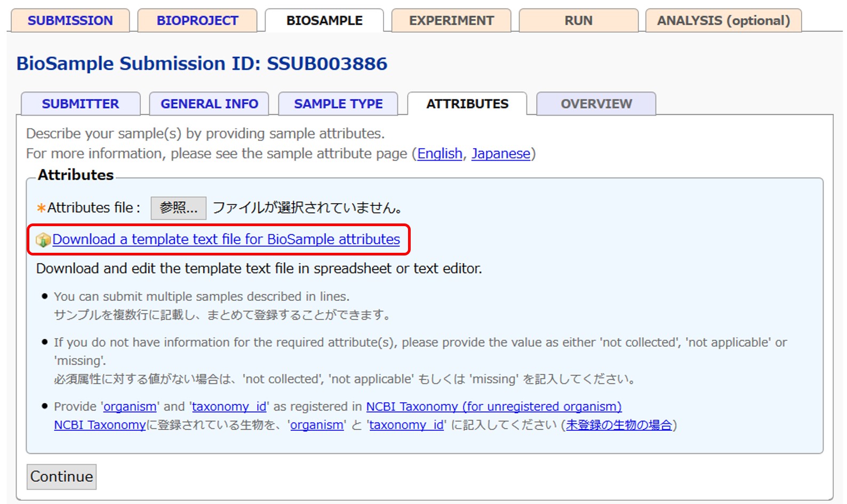The width and height of the screenshot is (847, 504).
Task: Click the 'taxonomy_id' link in the English line
Action: [x=229, y=406]
